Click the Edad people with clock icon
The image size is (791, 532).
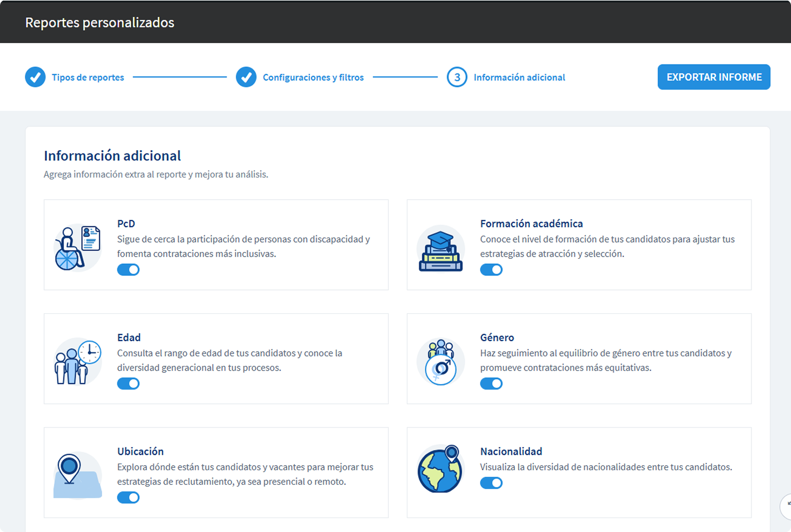(x=77, y=362)
